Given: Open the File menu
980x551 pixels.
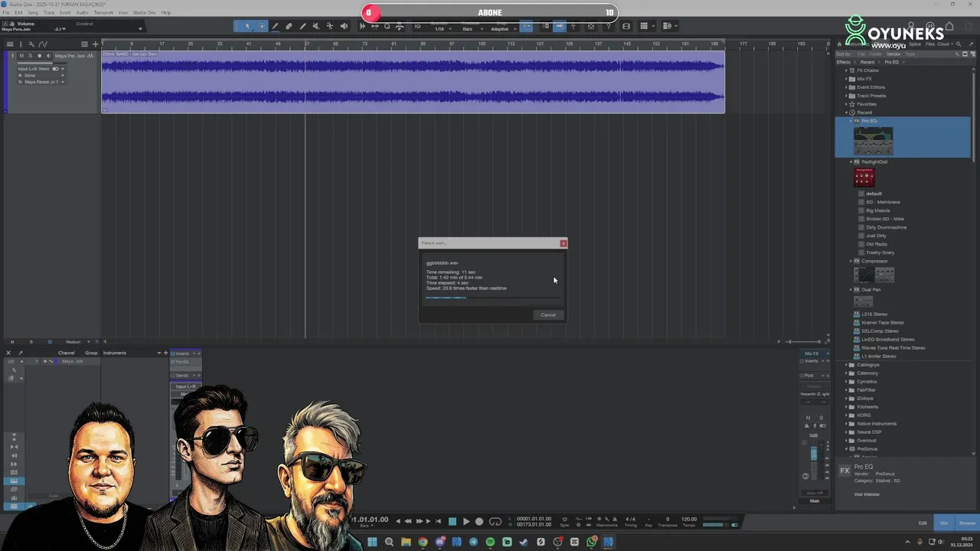Looking at the screenshot, I should (6, 13).
